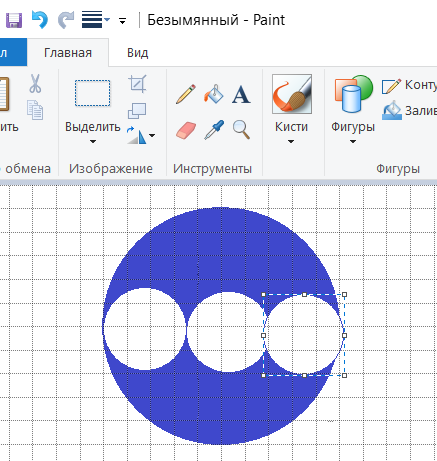Click the right-middle selection handle

click(345, 335)
